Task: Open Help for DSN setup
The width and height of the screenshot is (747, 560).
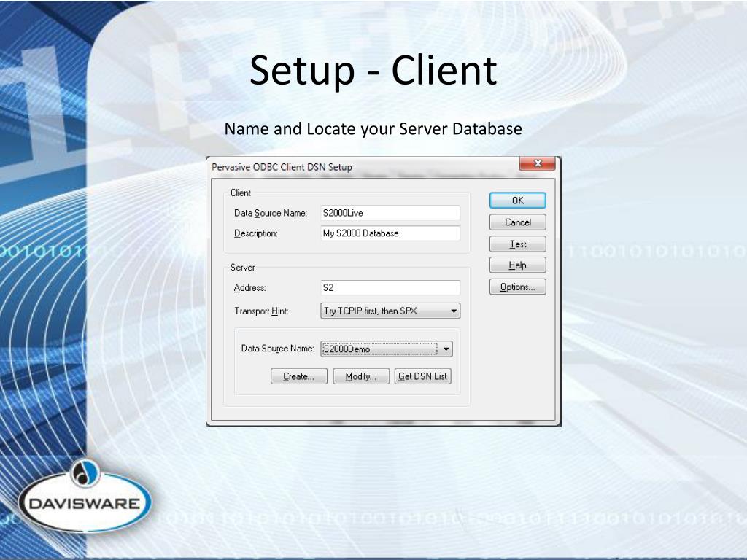Action: click(517, 265)
